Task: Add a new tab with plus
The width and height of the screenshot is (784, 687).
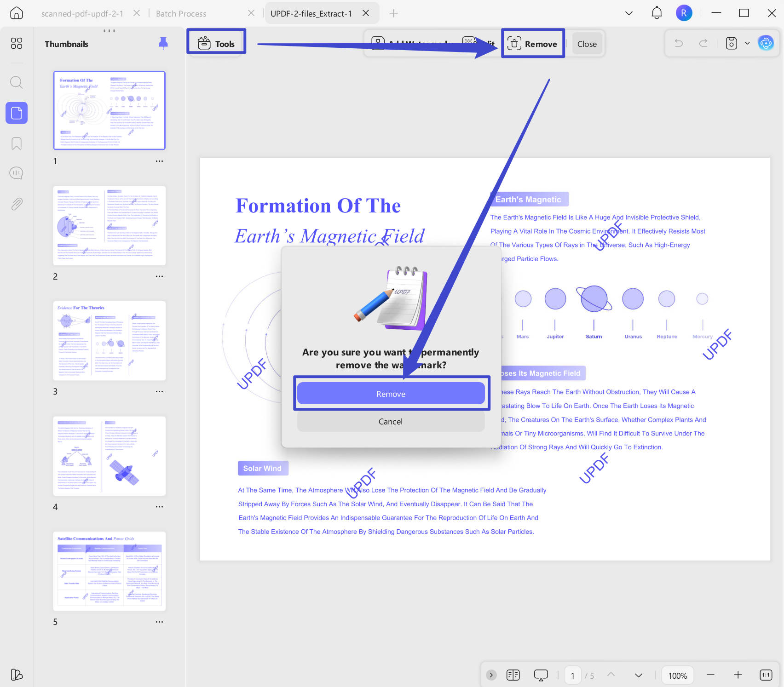Action: click(x=394, y=13)
